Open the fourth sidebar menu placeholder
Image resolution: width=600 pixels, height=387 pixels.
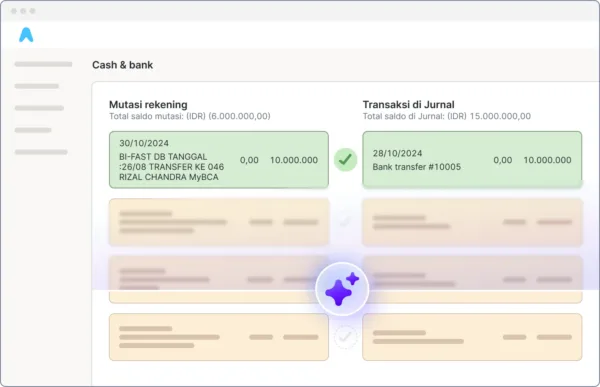tap(33, 130)
